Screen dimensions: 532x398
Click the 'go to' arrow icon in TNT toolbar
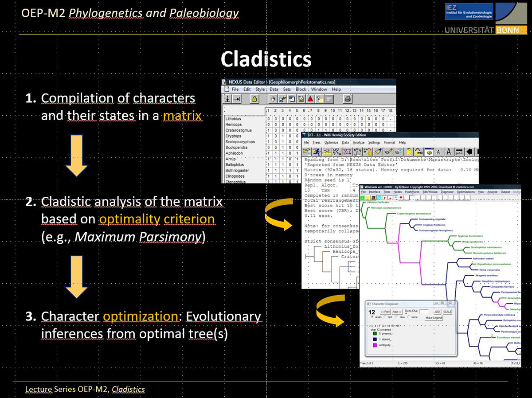point(460,152)
